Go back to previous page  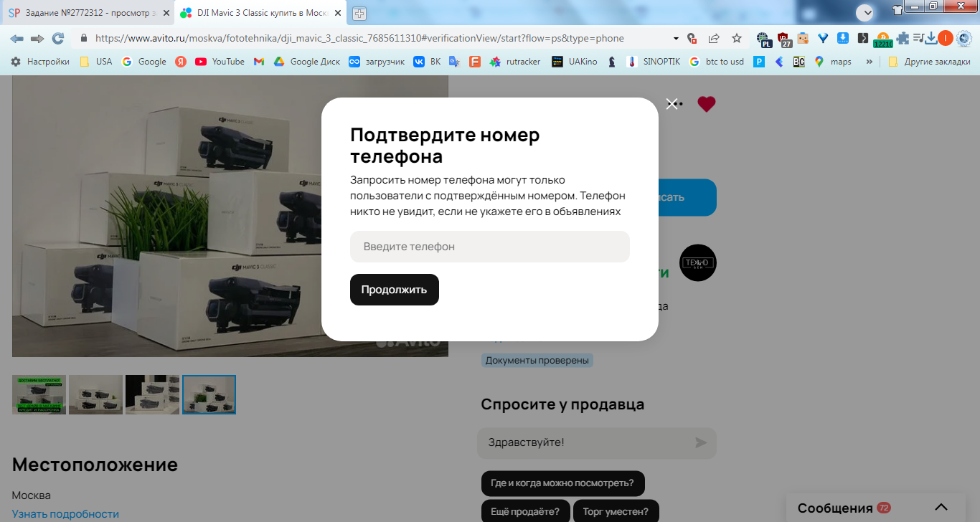[x=17, y=39]
